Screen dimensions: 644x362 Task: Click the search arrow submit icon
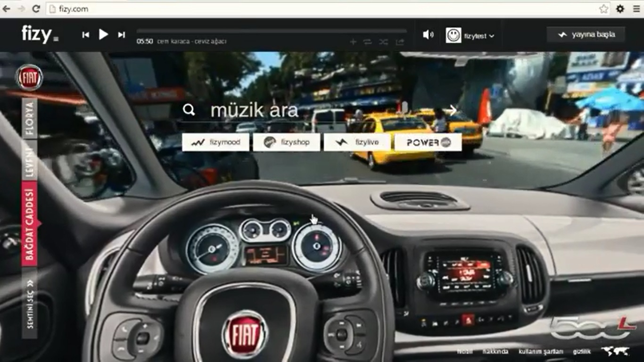(452, 110)
